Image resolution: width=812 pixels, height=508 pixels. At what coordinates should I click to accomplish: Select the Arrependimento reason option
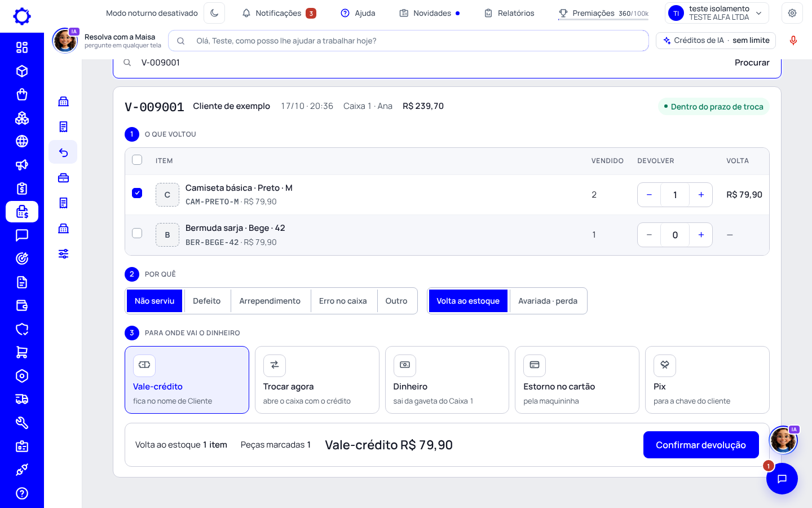point(270,301)
